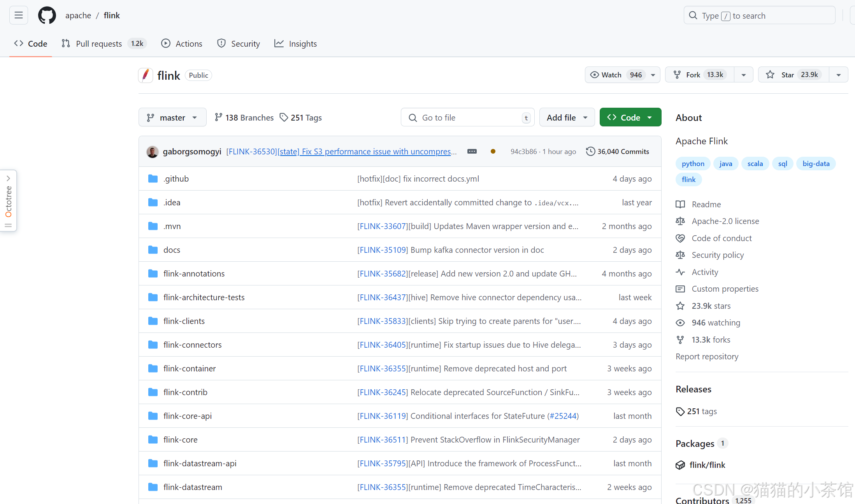The image size is (855, 504).
Task: Open the Actions tab
Action: tap(182, 44)
